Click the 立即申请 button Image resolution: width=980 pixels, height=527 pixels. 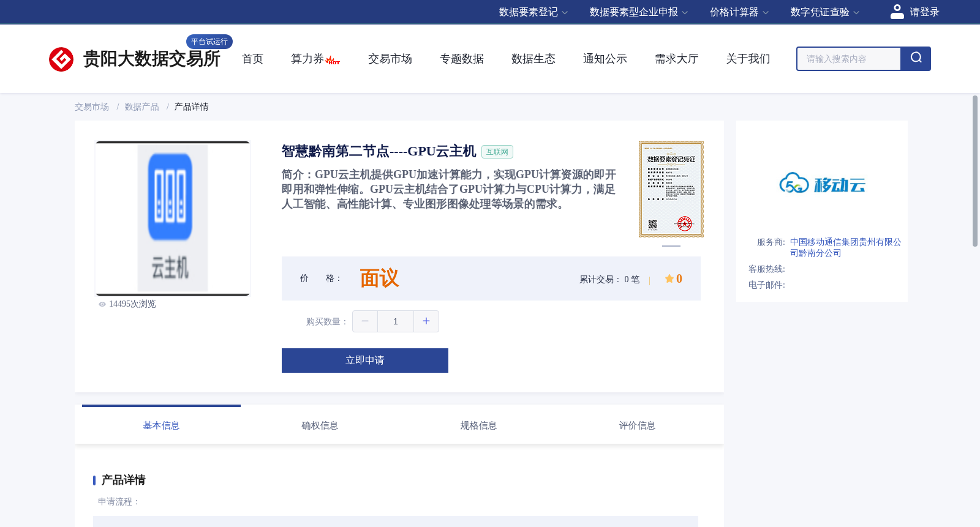coord(365,361)
